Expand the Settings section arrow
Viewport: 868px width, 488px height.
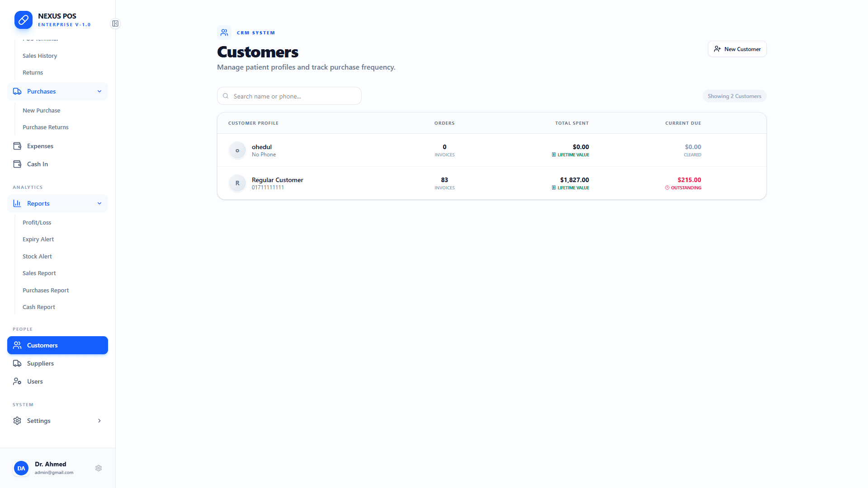click(x=99, y=421)
